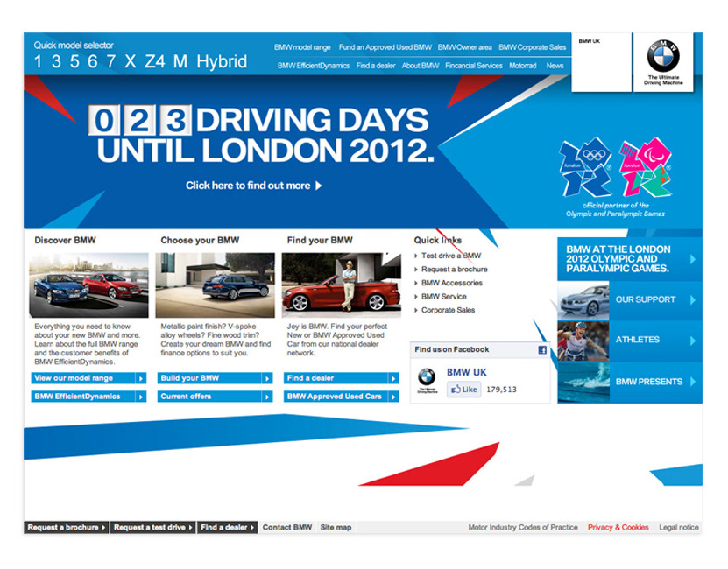Click Our Support silver car thumbnail
Image resolution: width=728 pixels, height=569 pixels.
click(x=583, y=300)
